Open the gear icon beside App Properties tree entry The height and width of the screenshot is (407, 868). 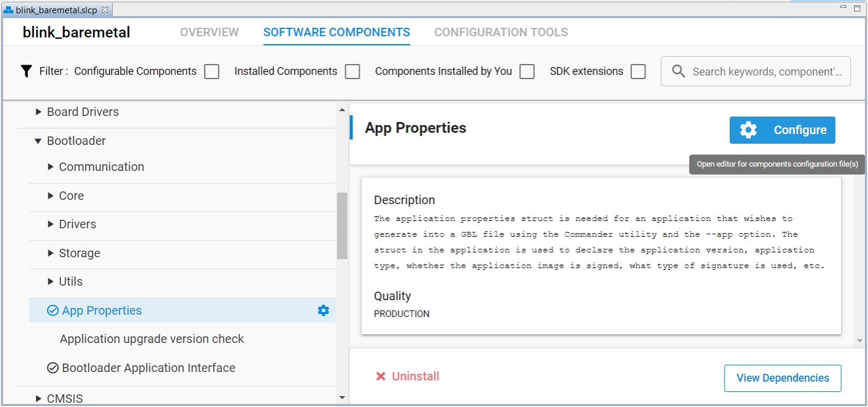coord(324,310)
